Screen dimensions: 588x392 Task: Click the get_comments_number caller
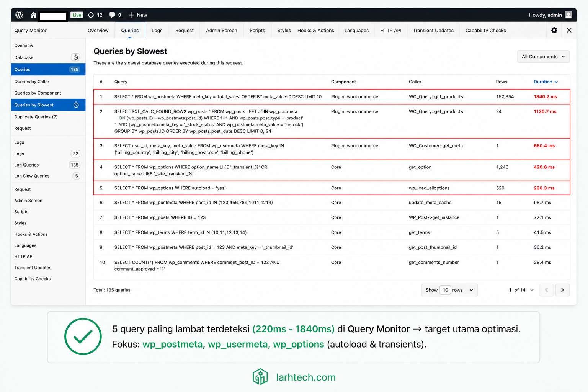click(434, 263)
